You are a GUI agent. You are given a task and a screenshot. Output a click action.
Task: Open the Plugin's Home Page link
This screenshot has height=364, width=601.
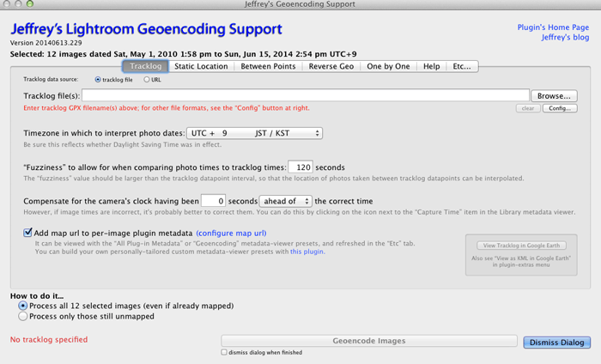553,27
